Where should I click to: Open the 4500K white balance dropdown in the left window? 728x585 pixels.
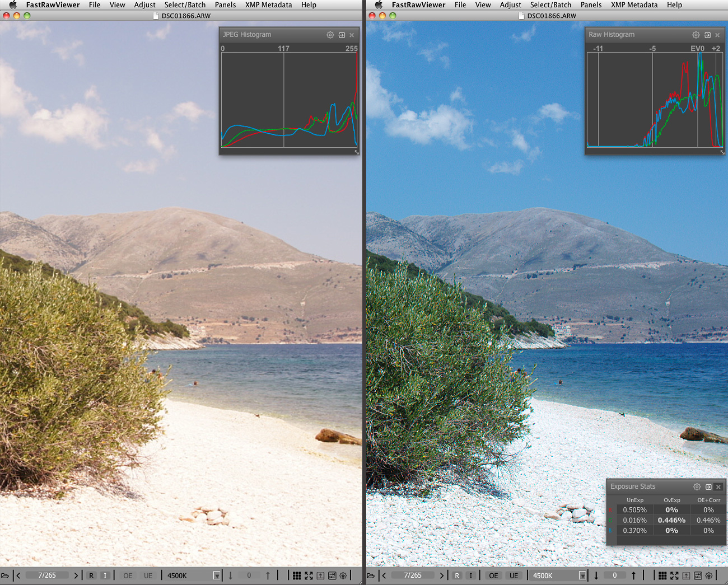217,575
